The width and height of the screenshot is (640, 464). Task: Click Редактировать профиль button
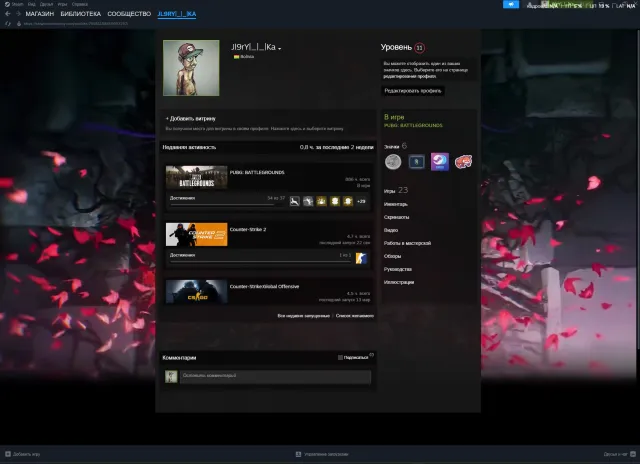[x=413, y=91]
